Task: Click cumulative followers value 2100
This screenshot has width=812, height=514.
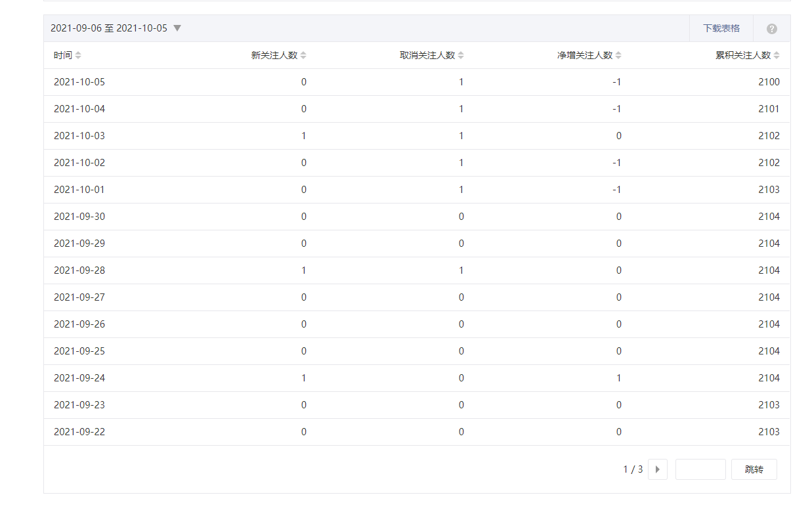Action: point(768,82)
